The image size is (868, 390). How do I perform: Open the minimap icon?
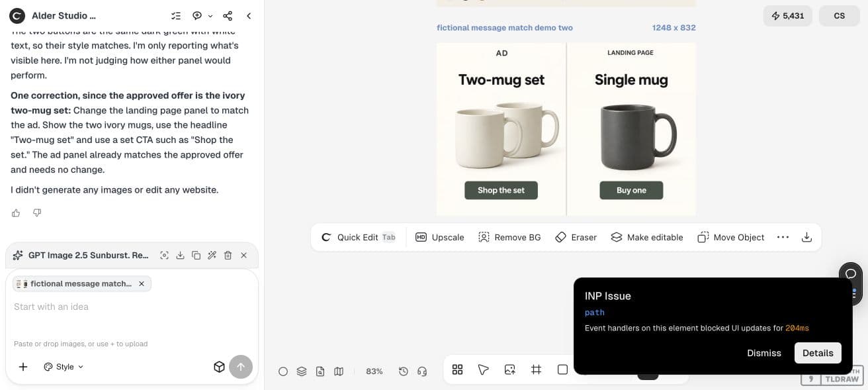(339, 371)
